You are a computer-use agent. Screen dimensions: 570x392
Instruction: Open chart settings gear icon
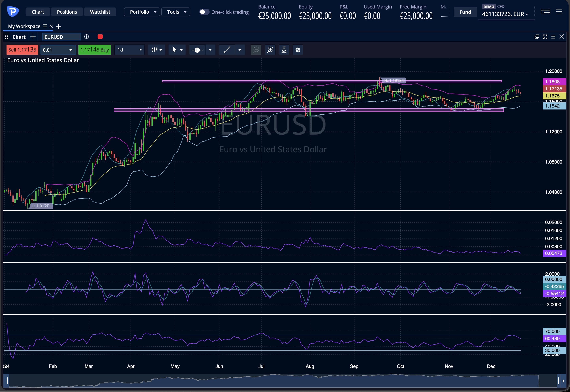[297, 50]
